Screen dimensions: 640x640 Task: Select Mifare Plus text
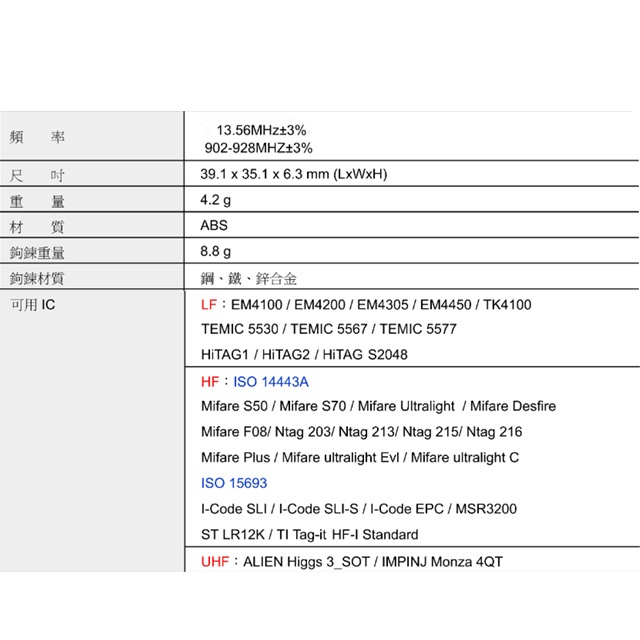click(236, 458)
